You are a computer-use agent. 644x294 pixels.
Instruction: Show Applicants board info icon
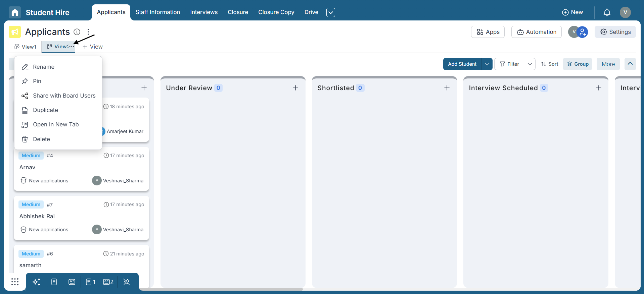[x=77, y=32]
